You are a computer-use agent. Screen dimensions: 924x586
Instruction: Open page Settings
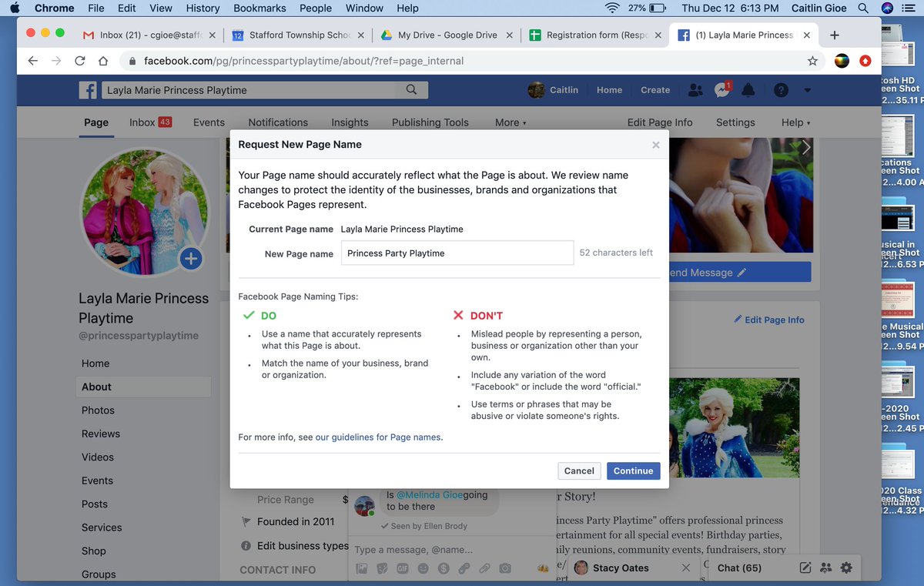(735, 122)
